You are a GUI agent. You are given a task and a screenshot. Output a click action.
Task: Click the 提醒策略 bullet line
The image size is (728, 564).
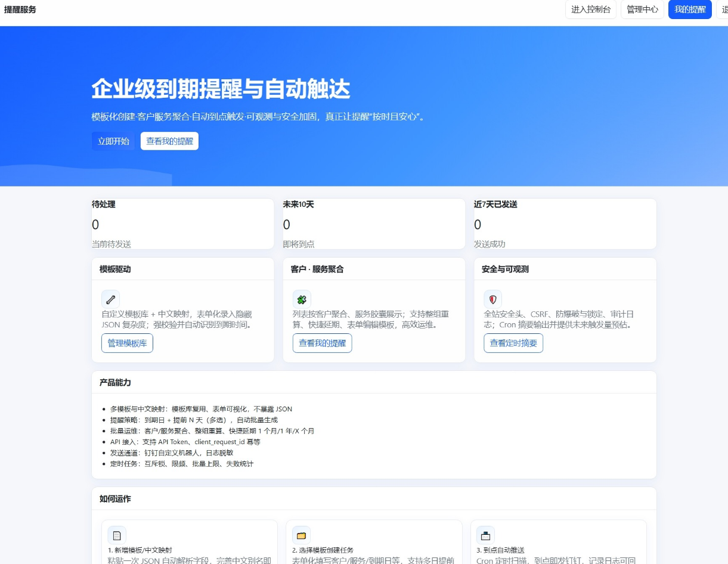(x=194, y=420)
